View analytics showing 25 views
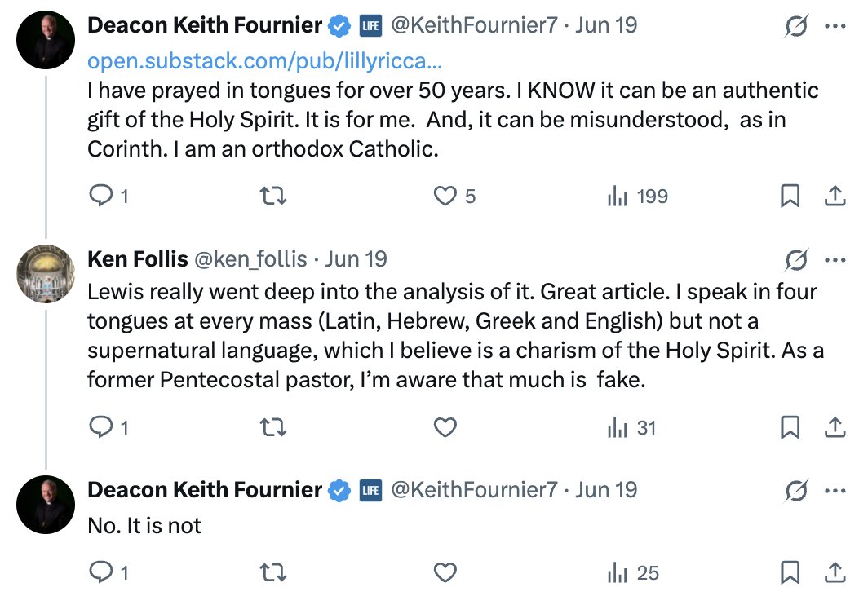 [633, 573]
